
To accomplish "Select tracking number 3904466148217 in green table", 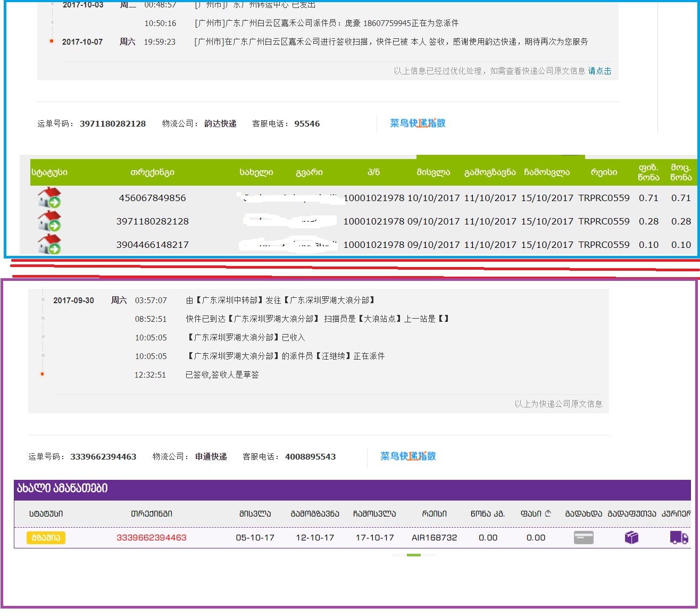I will point(153,245).
